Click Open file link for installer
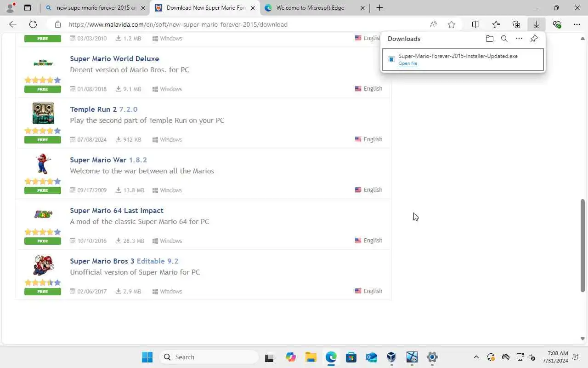588x368 pixels. point(408,63)
